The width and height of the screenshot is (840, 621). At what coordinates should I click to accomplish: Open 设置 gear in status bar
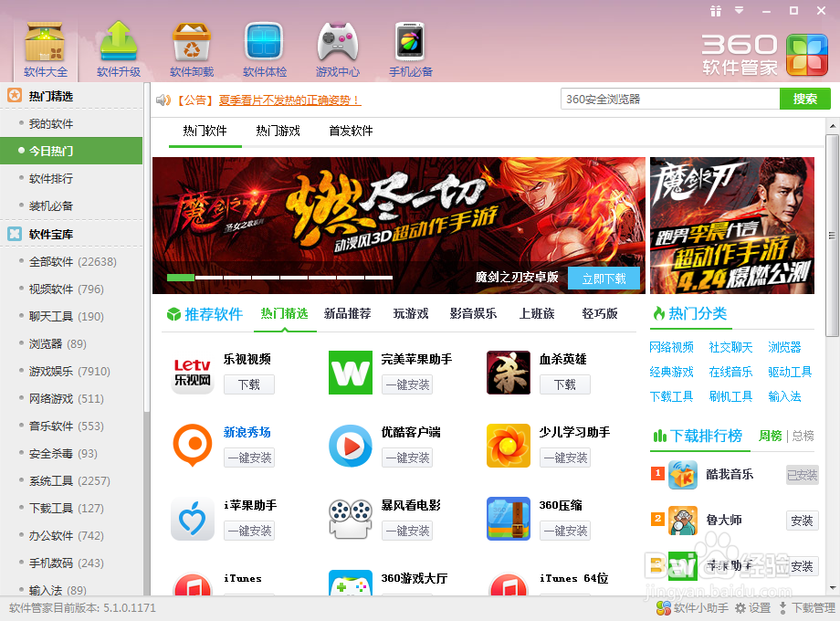click(752, 608)
